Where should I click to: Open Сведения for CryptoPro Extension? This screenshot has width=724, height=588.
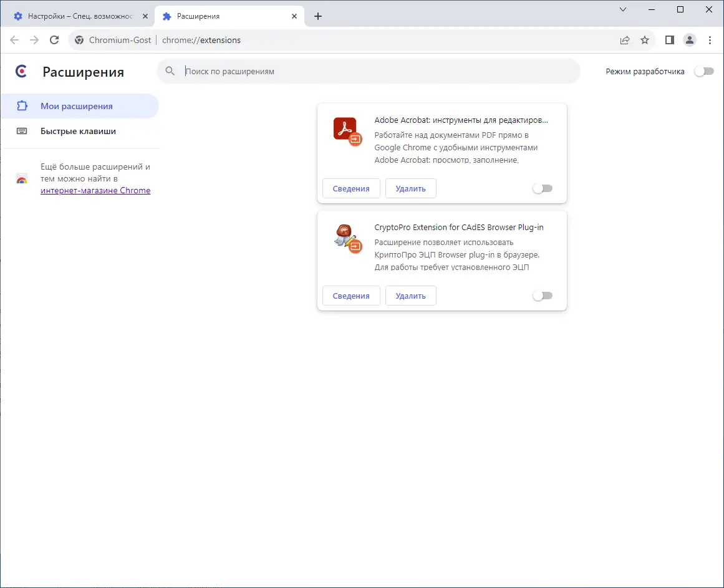[351, 296]
